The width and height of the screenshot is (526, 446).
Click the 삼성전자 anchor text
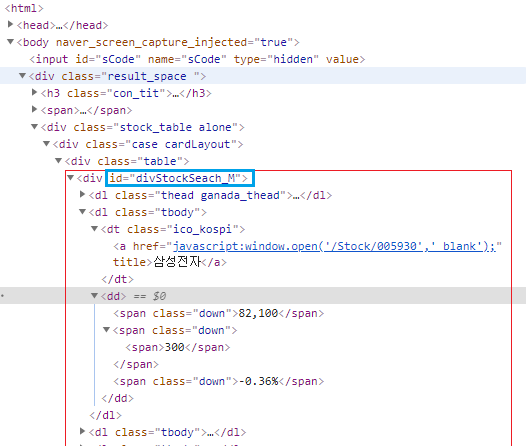177,262
